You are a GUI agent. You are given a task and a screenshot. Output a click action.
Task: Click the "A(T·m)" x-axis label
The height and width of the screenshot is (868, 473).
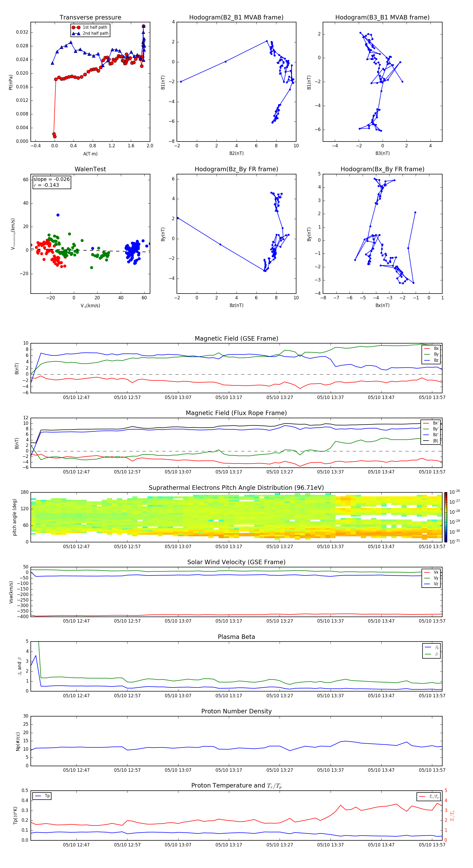pos(90,154)
